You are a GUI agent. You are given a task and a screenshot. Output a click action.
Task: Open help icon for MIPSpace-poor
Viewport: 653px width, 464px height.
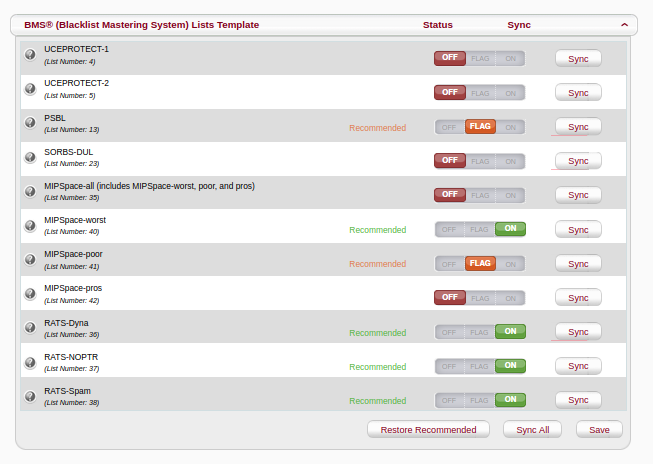point(30,259)
